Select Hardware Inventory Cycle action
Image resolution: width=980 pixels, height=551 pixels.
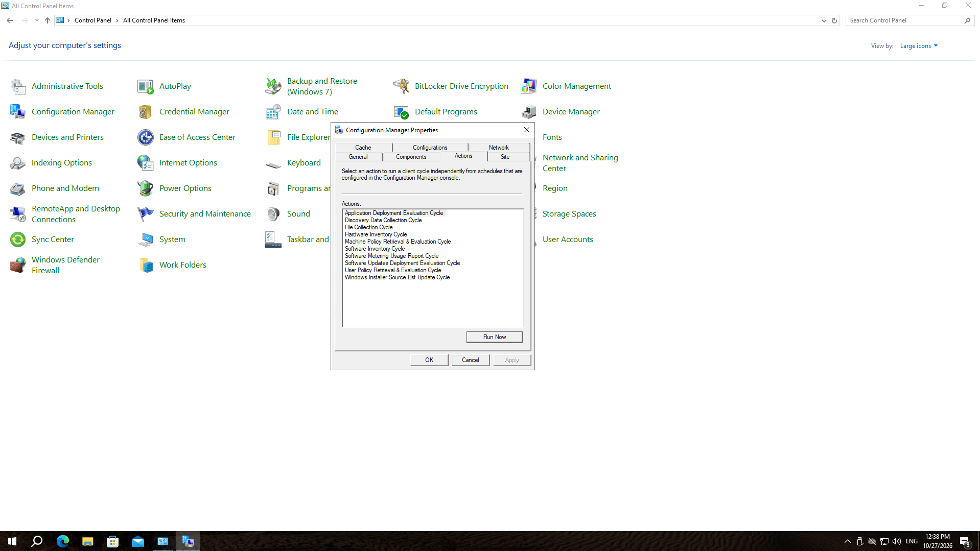376,234
